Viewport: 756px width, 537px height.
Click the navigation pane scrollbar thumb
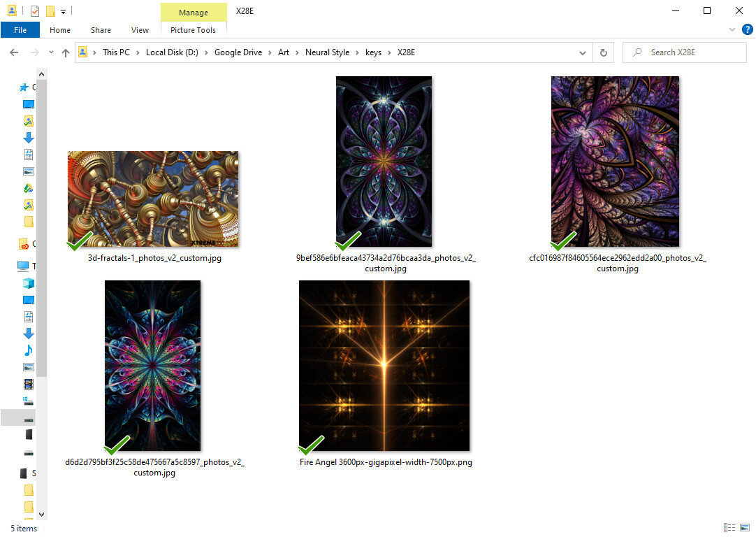[x=41, y=229]
